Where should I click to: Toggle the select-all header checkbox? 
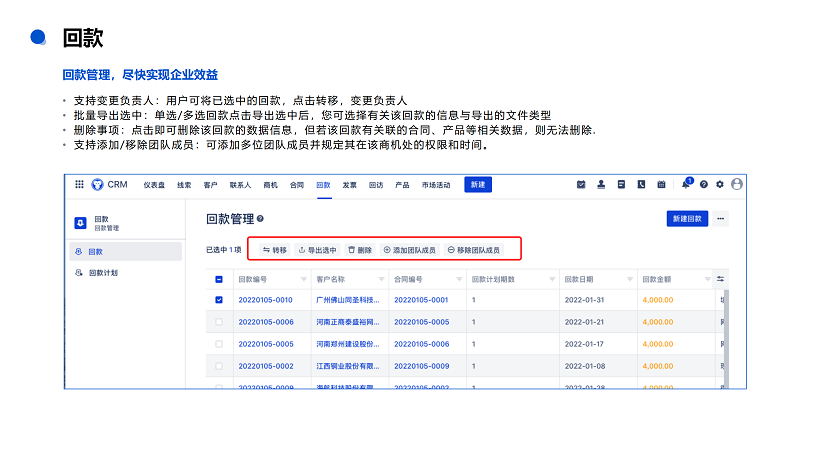(219, 279)
